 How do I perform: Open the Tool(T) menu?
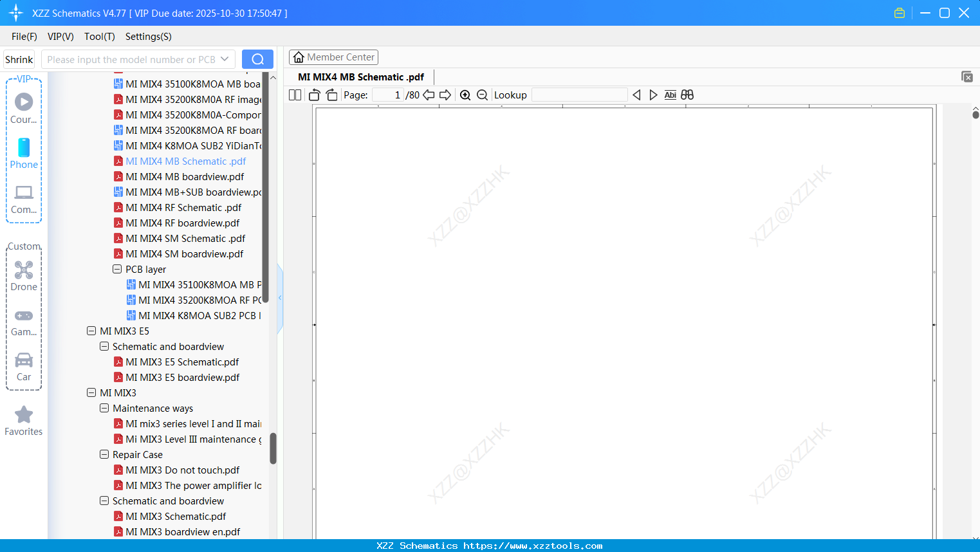pos(100,37)
